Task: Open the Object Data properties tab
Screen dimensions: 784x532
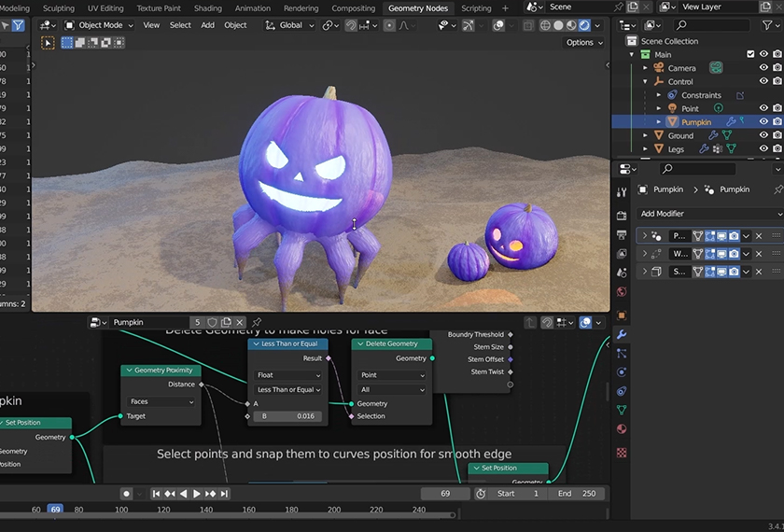Action: click(x=622, y=410)
